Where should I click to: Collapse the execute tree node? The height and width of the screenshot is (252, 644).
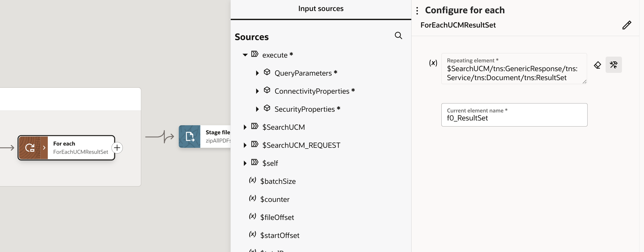(x=245, y=55)
